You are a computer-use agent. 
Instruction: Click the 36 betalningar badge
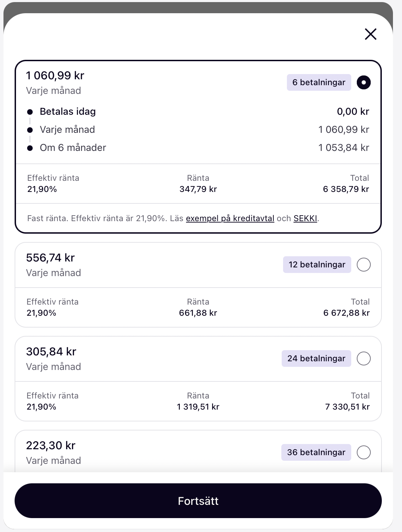point(316,452)
